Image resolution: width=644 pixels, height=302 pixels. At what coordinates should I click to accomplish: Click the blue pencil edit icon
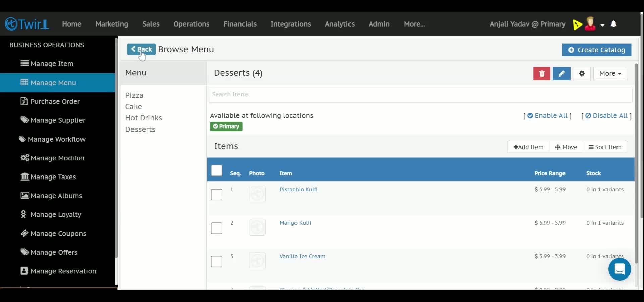click(x=561, y=73)
